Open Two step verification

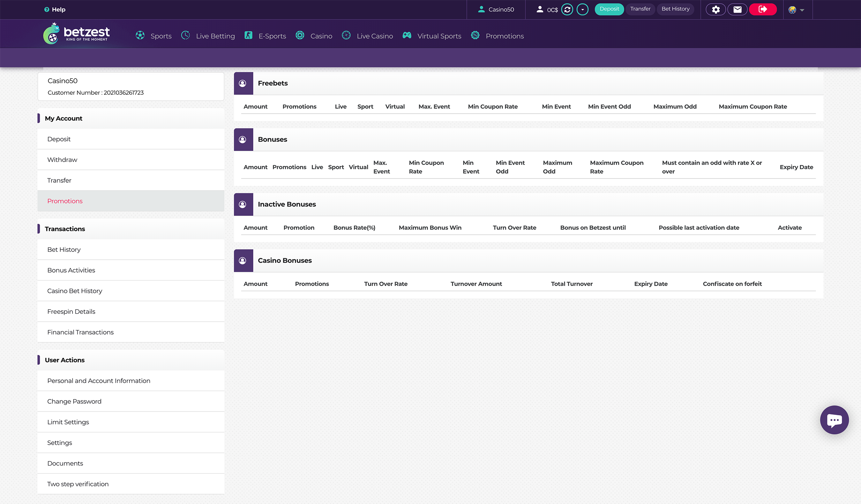coord(131,484)
